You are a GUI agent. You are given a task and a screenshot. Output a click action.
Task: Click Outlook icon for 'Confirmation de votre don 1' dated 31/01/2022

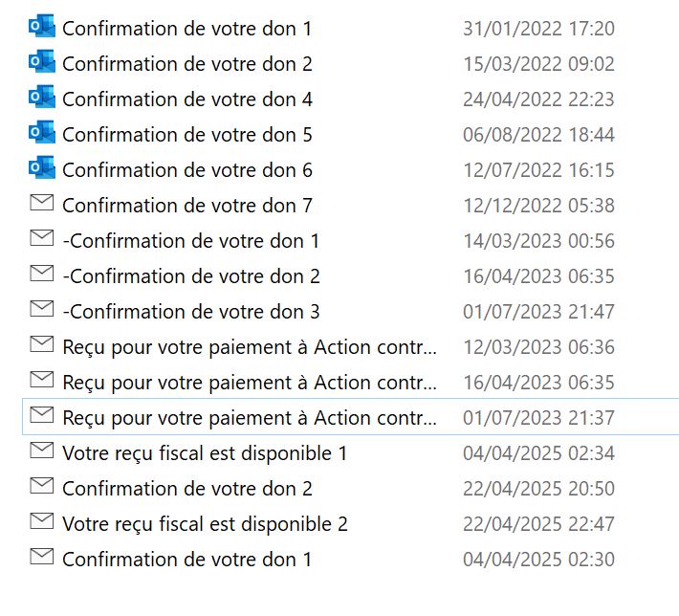42,27
